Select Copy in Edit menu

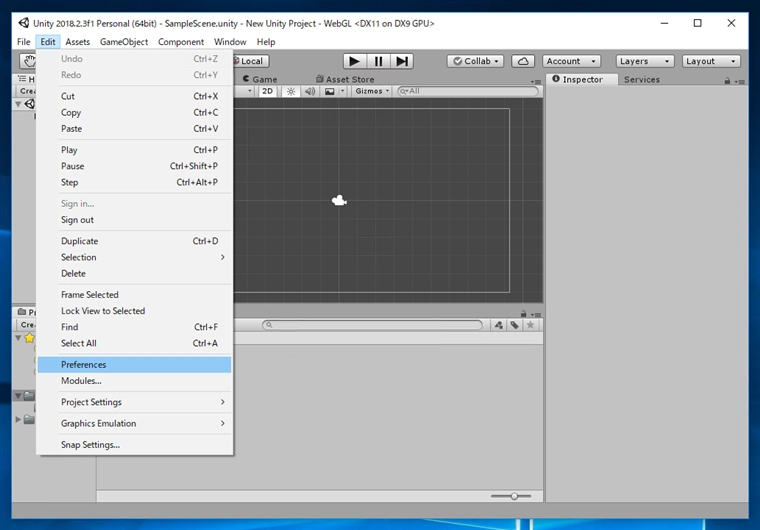point(134,112)
